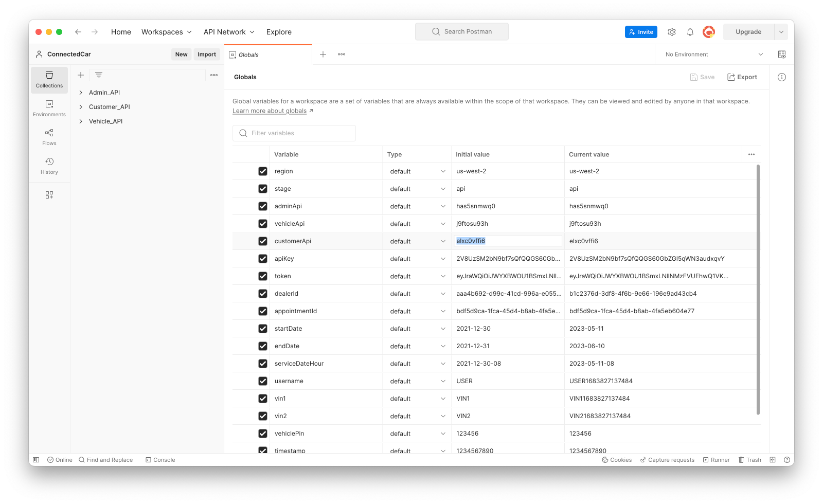Uncheck the adminApi variable checkbox
823x504 pixels.
point(263,206)
